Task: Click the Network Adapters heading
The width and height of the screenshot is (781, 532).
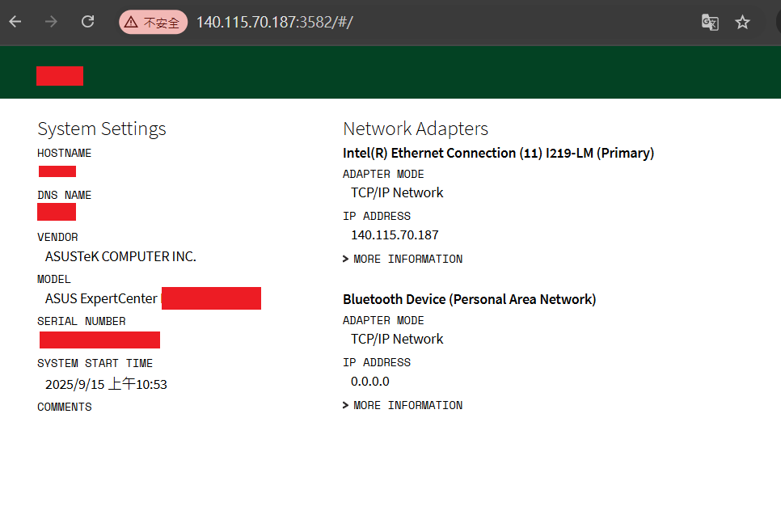Action: click(416, 129)
